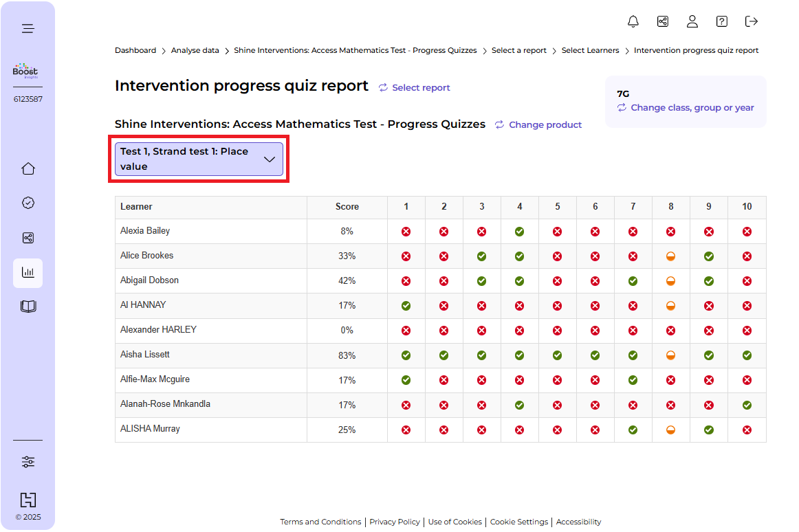Click the Home icon in sidebar
Viewport: 799px width, 532px height.
tap(28, 169)
